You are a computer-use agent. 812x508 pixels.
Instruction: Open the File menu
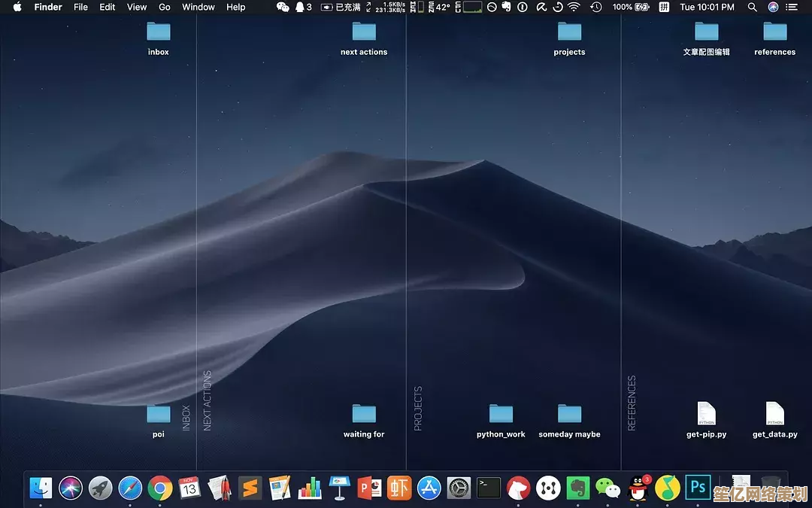pos(80,7)
